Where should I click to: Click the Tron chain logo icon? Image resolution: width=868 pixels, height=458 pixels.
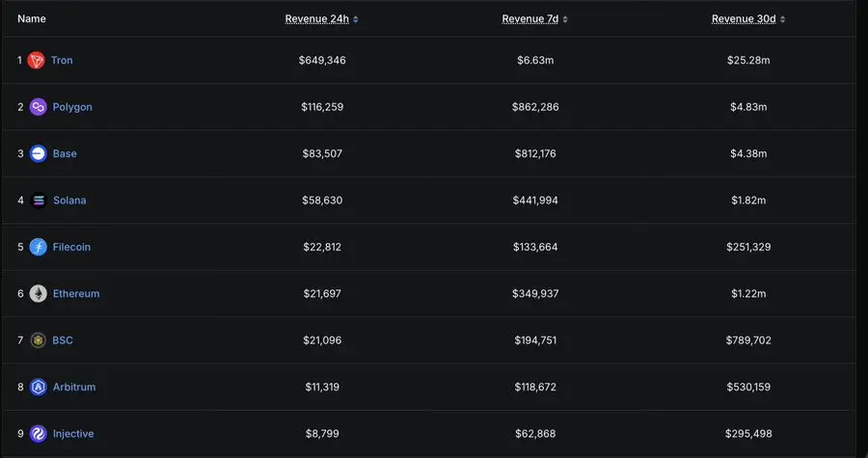[37, 61]
